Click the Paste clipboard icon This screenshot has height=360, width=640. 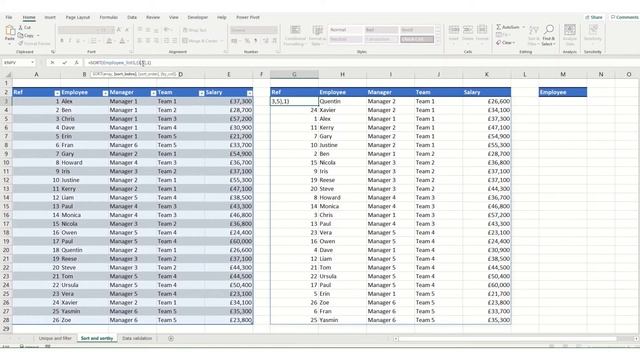pyautogui.click(x=9, y=31)
